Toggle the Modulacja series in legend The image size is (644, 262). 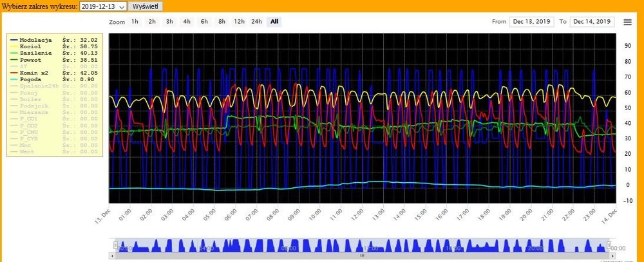click(36, 40)
